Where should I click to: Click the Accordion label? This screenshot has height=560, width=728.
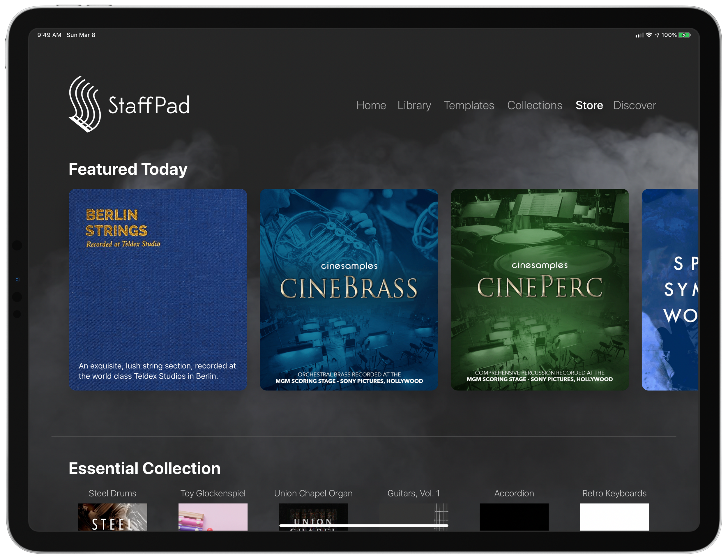point(514,493)
